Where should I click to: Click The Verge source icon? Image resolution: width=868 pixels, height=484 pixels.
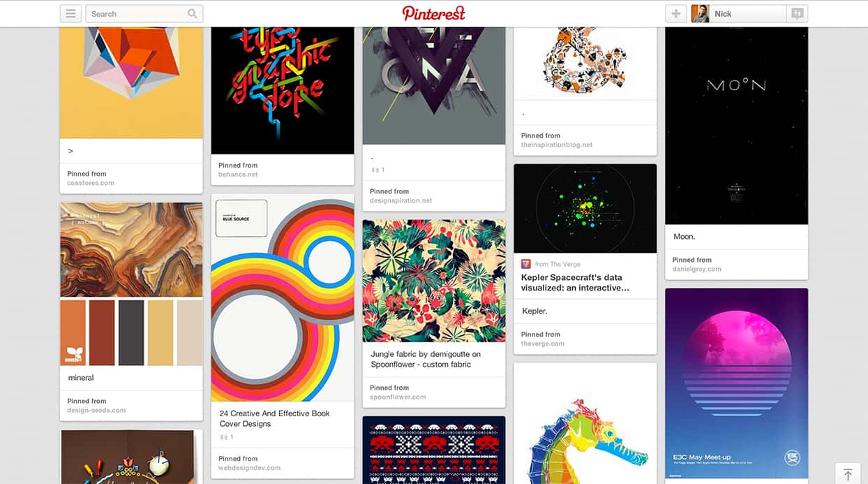(526, 264)
